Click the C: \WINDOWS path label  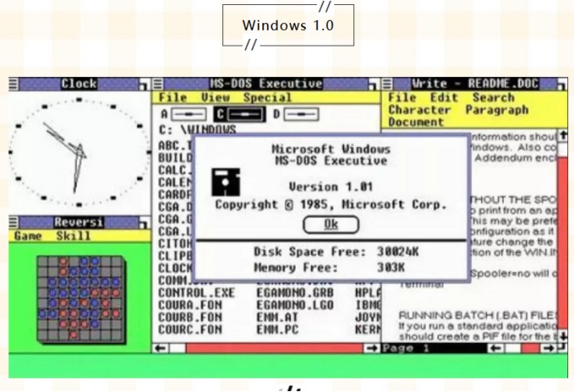point(197,130)
